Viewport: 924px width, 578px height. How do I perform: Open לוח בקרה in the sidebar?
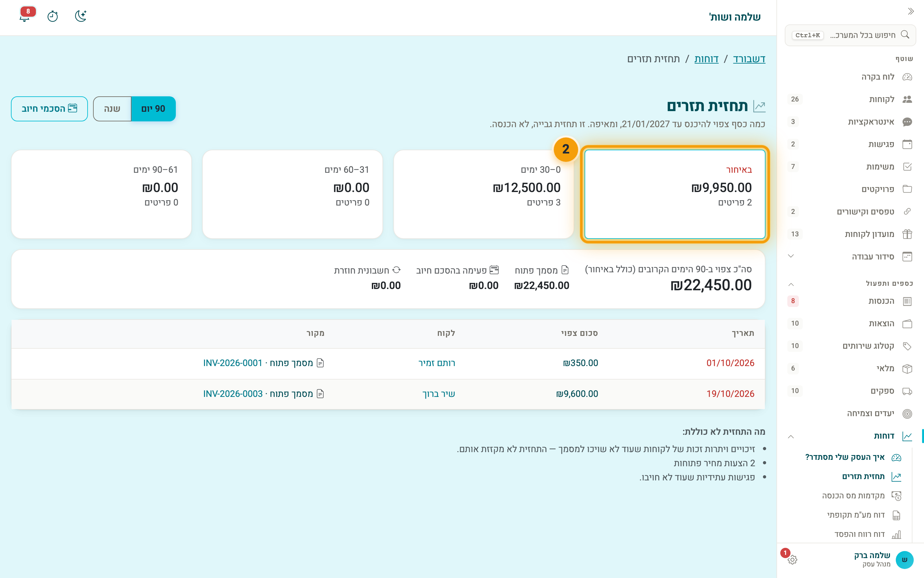click(850, 77)
